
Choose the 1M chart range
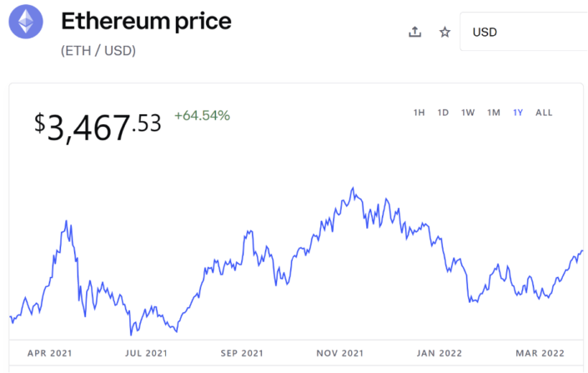(494, 113)
